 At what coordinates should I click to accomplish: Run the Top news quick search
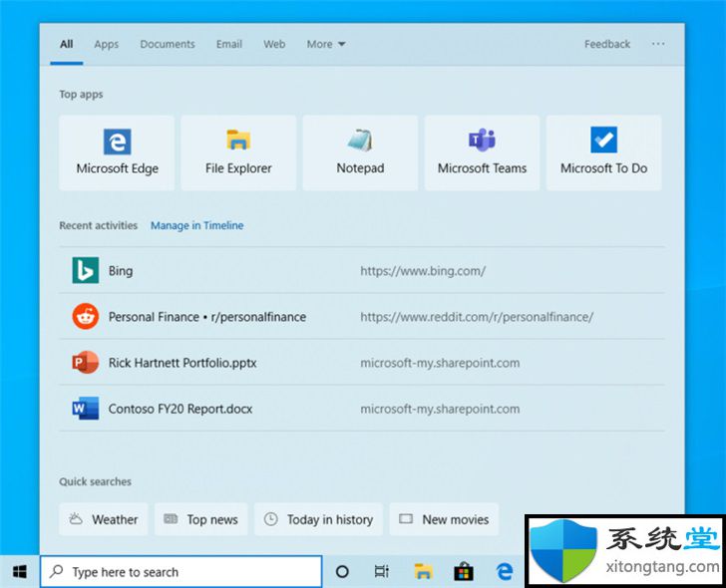[201, 519]
